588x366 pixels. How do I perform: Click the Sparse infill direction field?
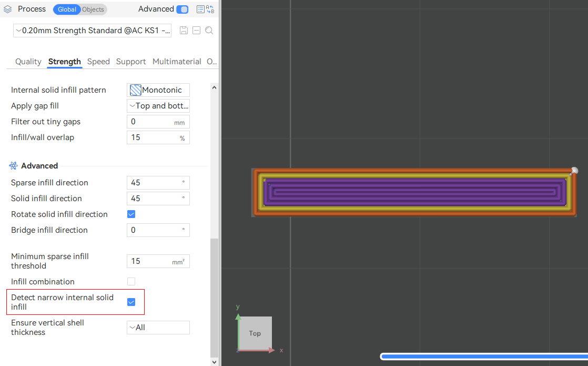(x=158, y=183)
